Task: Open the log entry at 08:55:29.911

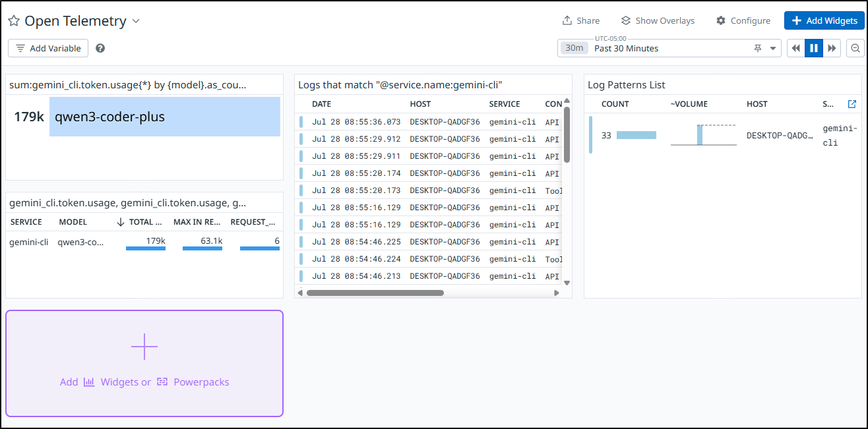Action: coord(429,156)
